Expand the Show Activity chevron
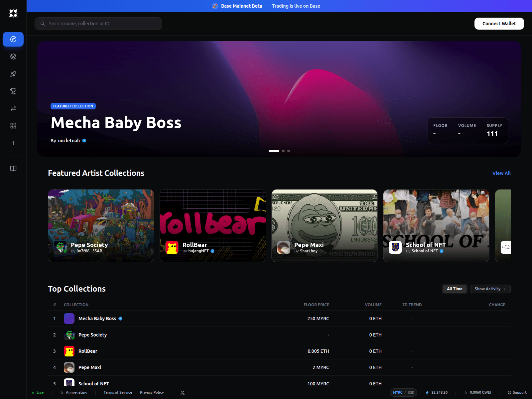Screen dimensions: 532x399 pos(505,289)
